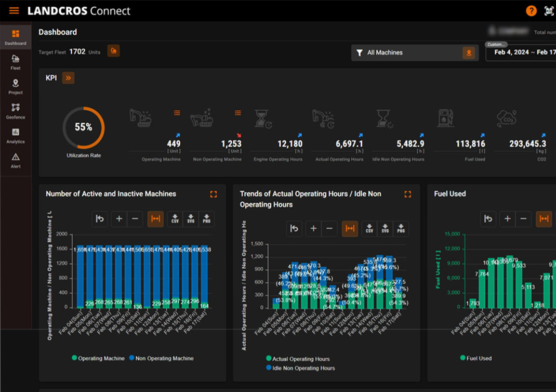Toggle fit-width on Trends of Operating Hours chart
The image size is (556, 392).
tap(350, 228)
